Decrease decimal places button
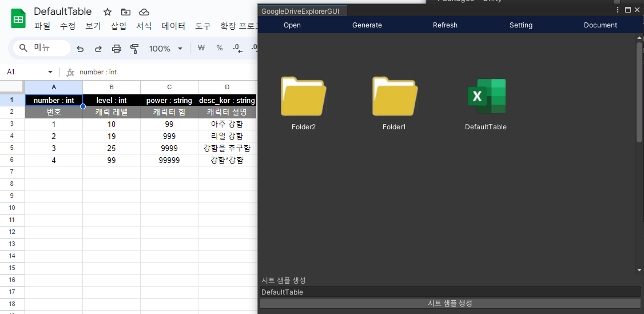Viewport: 644px width, 314px height. tap(237, 49)
